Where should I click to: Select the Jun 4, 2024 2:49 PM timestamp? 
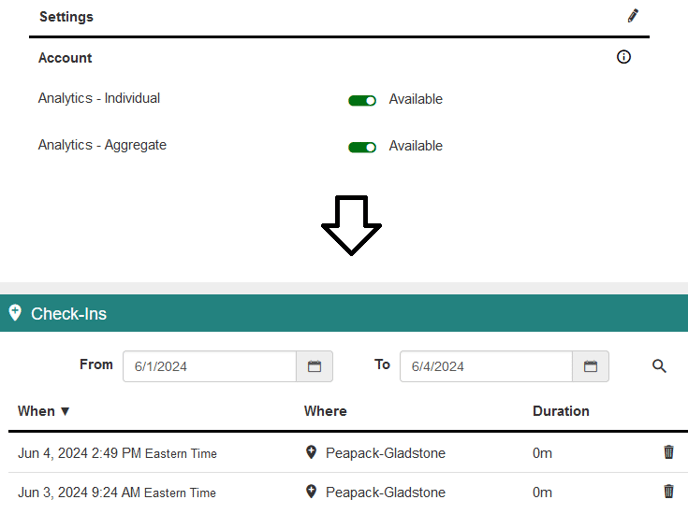point(80,453)
